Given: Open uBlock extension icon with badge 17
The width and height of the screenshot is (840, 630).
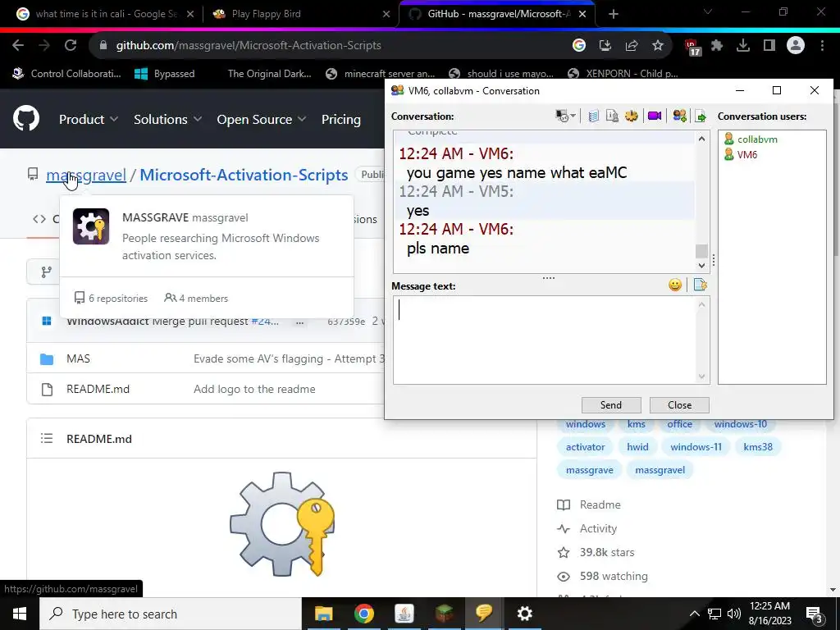Looking at the screenshot, I should 692,47.
